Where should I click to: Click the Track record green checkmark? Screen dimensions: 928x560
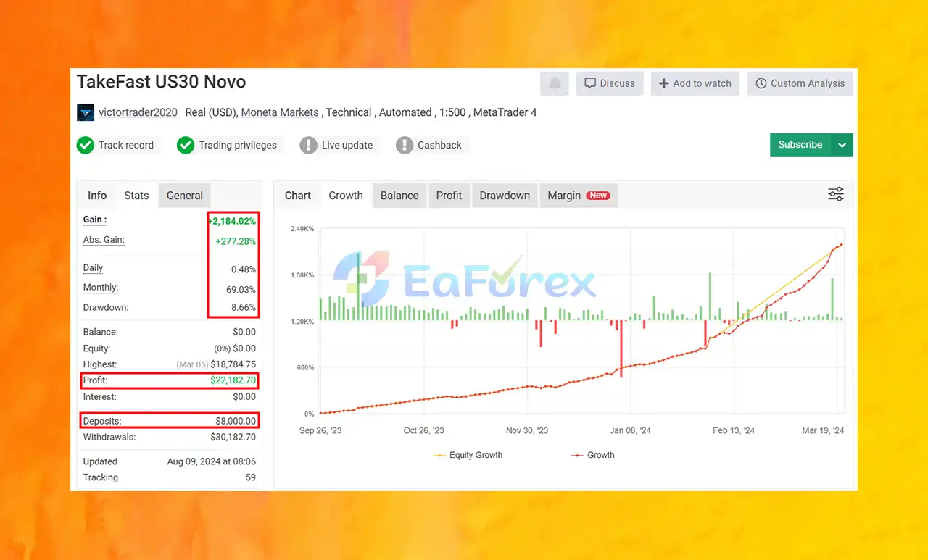tap(86, 145)
